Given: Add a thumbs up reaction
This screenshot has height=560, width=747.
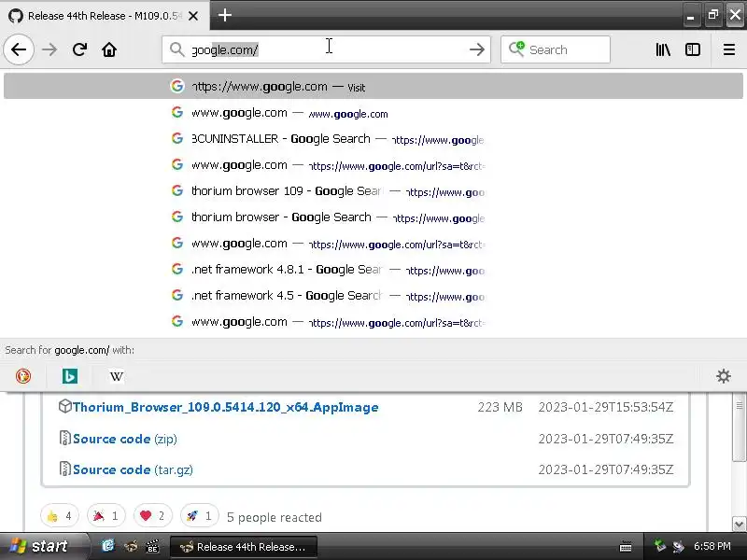Looking at the screenshot, I should 60,516.
